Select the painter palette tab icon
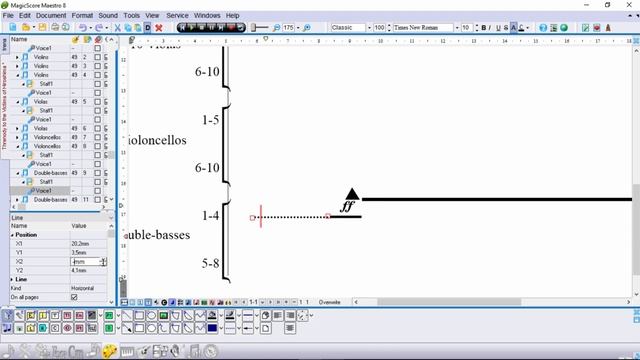Viewport: 640px width, 360px height. tap(109, 351)
